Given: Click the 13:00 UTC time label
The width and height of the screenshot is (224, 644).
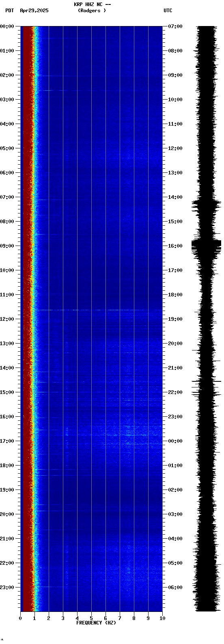Looking at the screenshot, I should (175, 173).
